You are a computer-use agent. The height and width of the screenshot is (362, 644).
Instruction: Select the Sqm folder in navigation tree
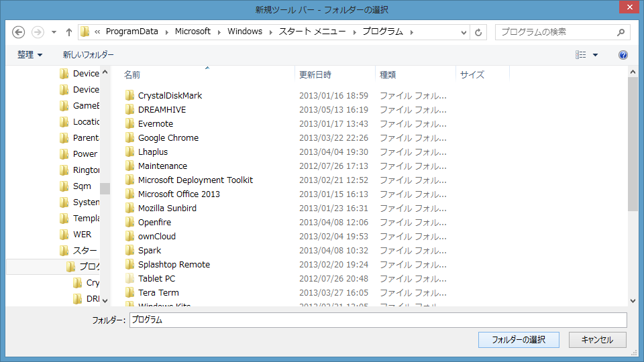(x=76, y=186)
